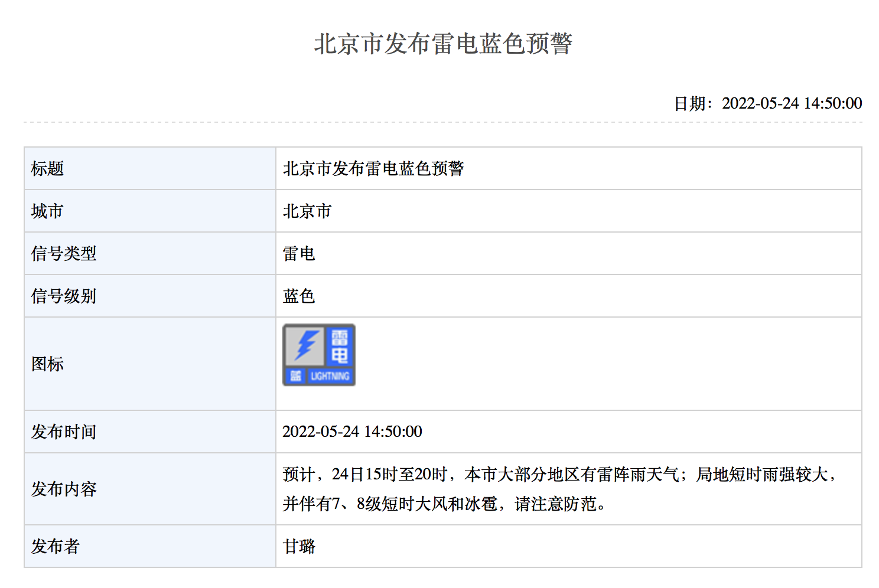Screen dimensions: 879x588
Task: Click the date 日期：2022-05-24 14:50:00
Action: pyautogui.click(x=768, y=103)
